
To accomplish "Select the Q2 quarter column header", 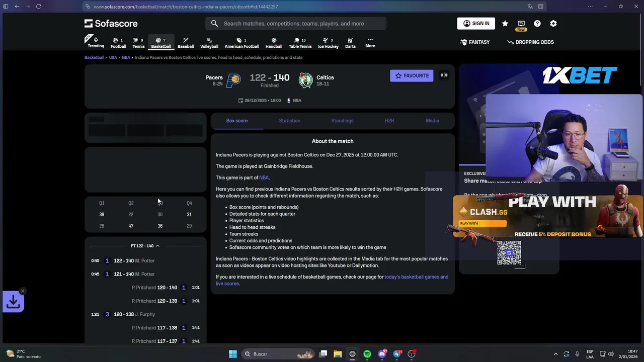I will [x=131, y=203].
